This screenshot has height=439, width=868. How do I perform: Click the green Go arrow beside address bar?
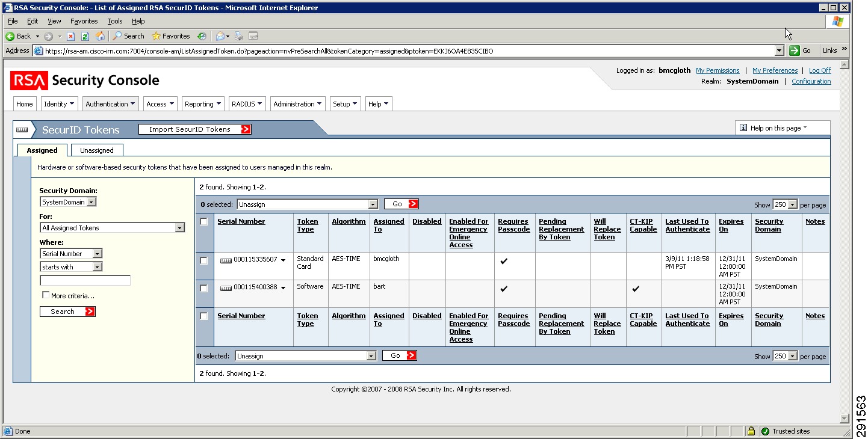tap(795, 51)
